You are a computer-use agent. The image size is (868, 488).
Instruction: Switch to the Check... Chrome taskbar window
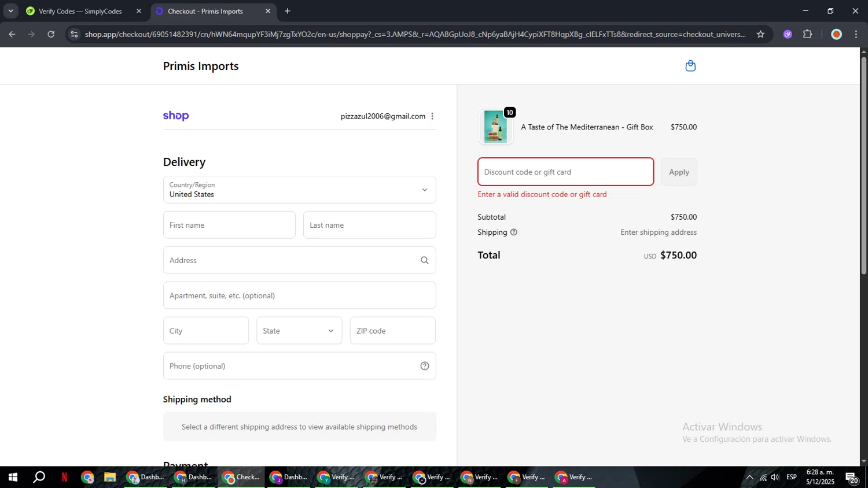(x=241, y=477)
